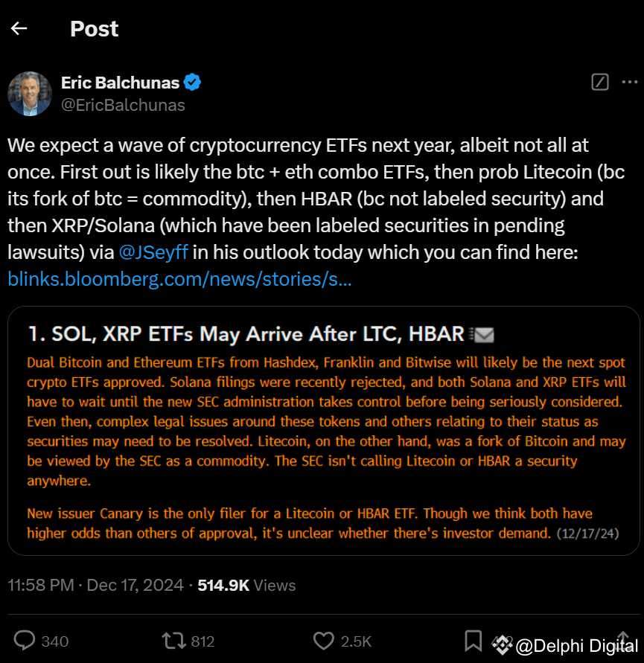Open the embedded SOL, XRP ETFs image

point(323,431)
